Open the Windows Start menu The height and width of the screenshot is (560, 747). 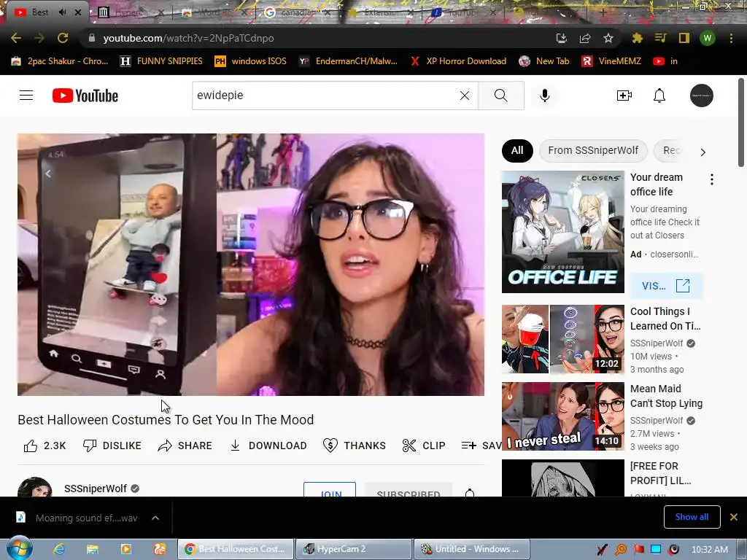pos(19,548)
